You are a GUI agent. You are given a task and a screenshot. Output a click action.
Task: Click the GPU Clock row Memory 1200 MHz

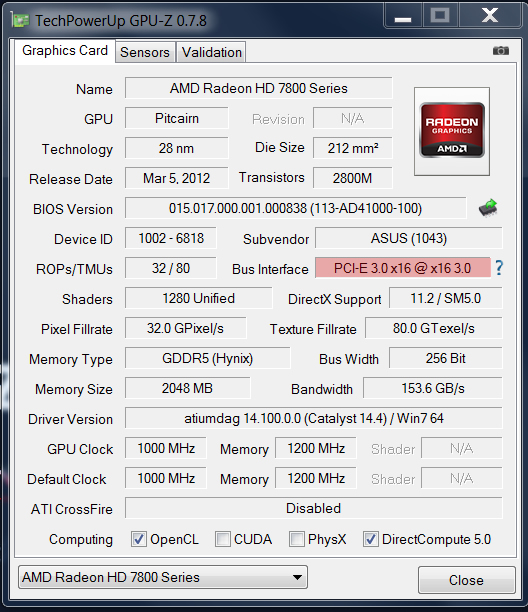click(316, 448)
